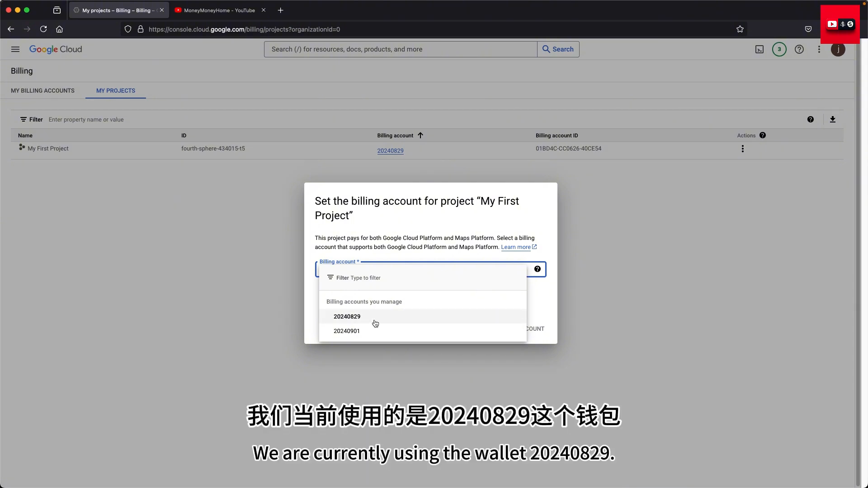Click the download icon above the projects table
The width and height of the screenshot is (868, 488).
click(833, 119)
